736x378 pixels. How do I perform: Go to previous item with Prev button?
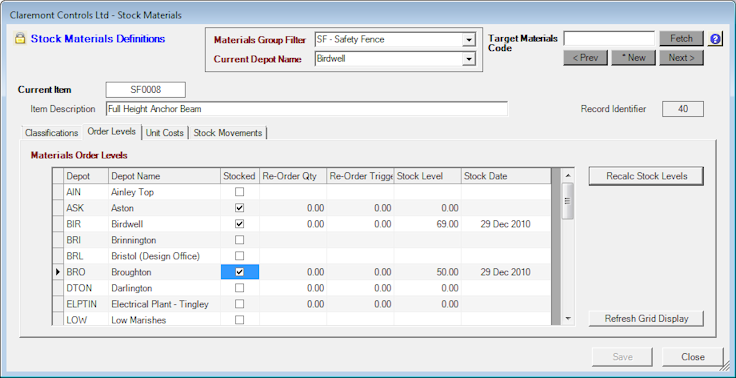coord(585,58)
